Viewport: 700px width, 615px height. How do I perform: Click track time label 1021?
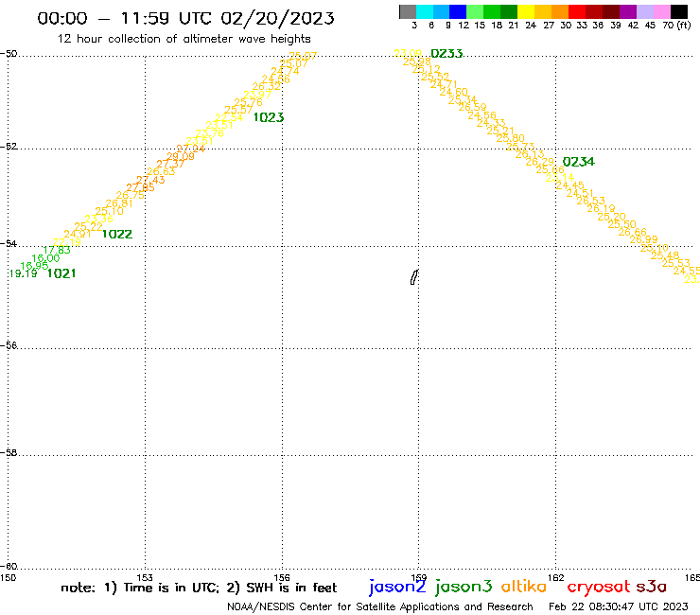[x=61, y=273]
